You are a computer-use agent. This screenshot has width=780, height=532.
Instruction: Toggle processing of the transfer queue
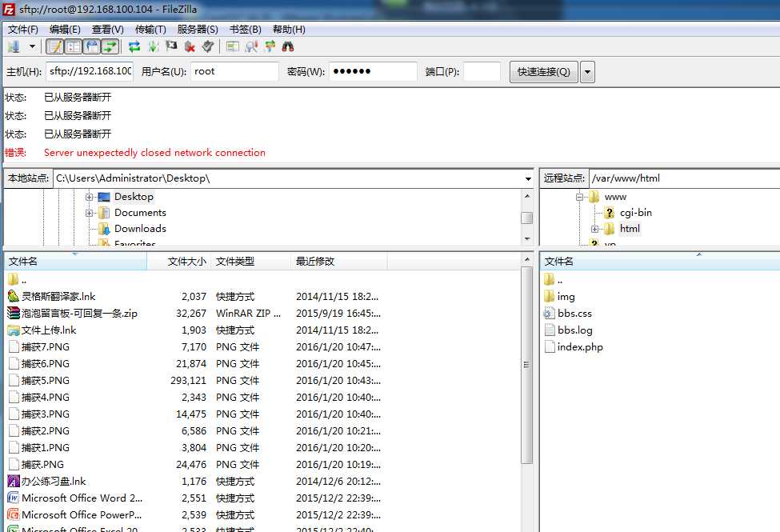click(x=154, y=46)
